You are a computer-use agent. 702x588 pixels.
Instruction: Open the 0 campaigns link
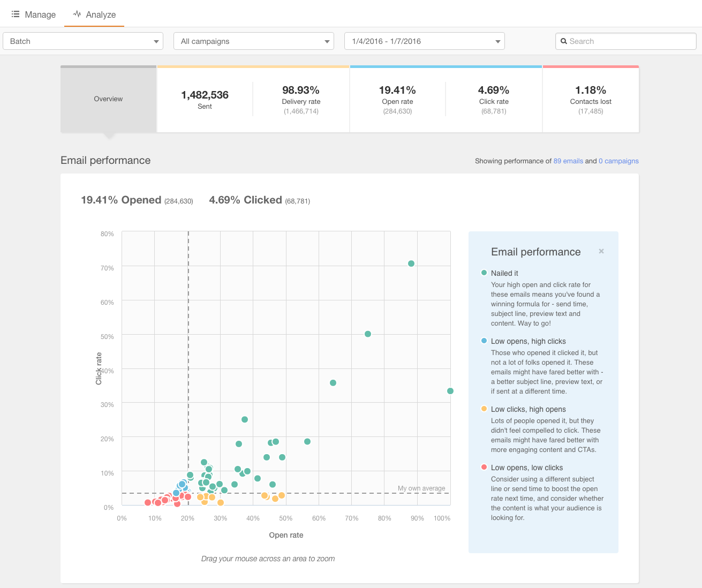pyautogui.click(x=618, y=161)
